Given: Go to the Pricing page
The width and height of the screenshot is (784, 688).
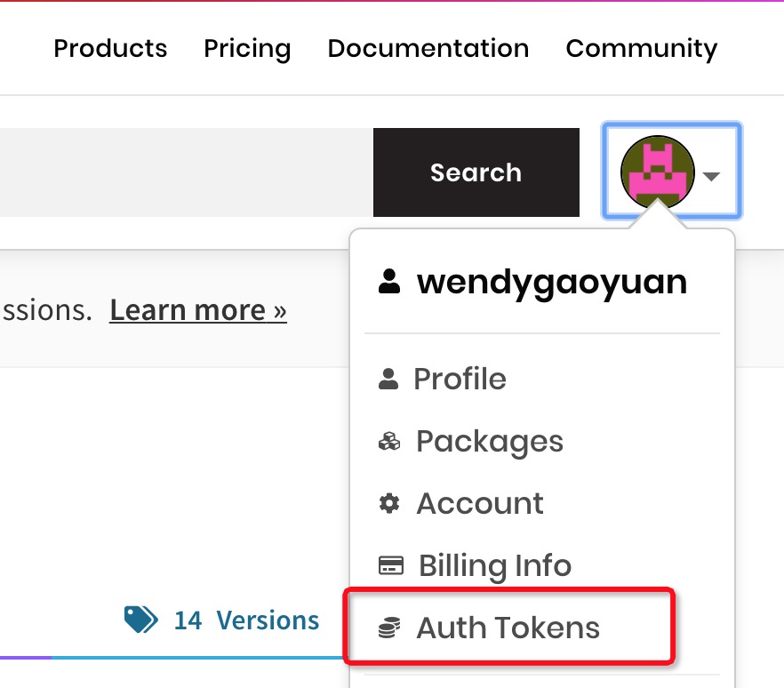Looking at the screenshot, I should click(x=247, y=48).
